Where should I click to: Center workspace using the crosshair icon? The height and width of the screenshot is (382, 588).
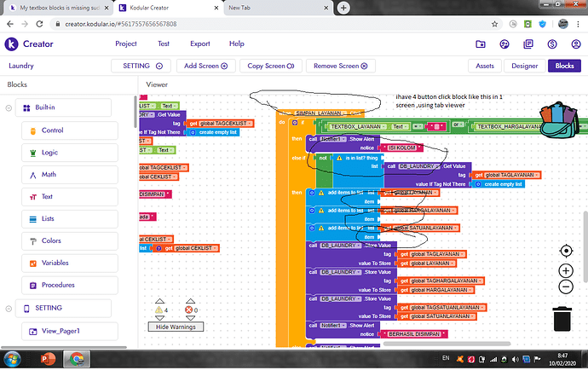tap(566, 251)
